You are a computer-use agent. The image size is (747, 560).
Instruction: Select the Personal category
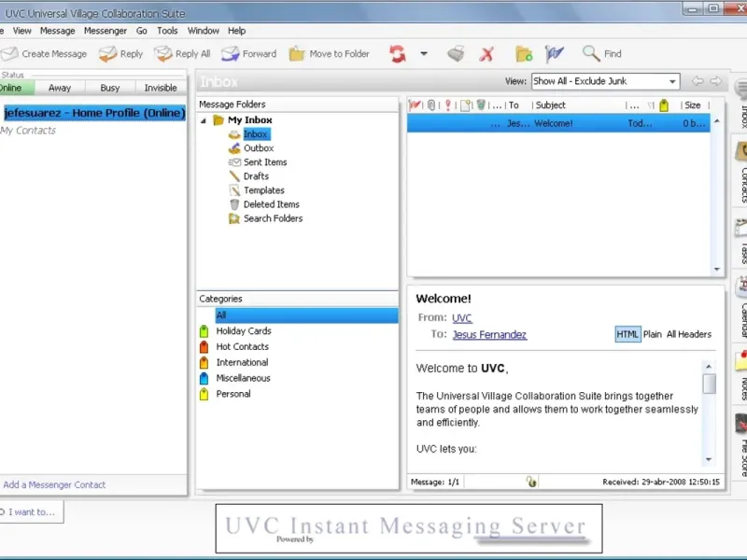click(x=233, y=394)
